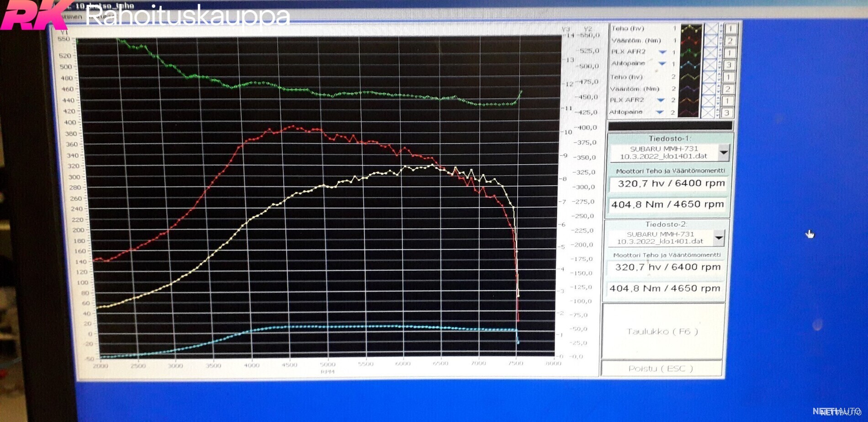Click axis number field for Teho (hv) file 1

coord(731,29)
